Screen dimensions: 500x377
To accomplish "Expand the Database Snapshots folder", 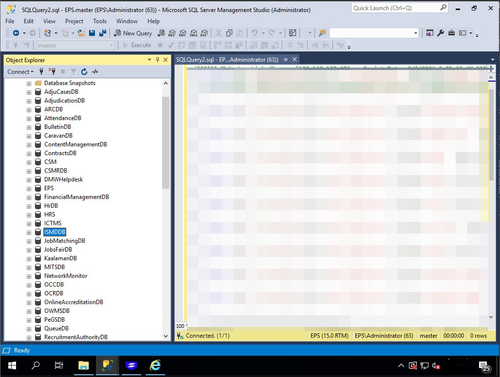I will [x=29, y=83].
